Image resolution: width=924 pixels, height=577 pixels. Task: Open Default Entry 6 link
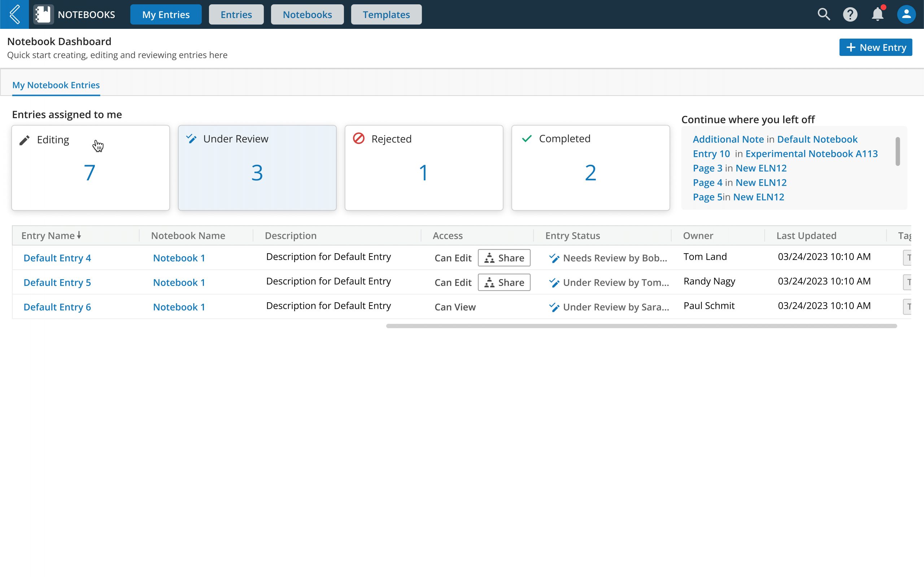point(57,307)
